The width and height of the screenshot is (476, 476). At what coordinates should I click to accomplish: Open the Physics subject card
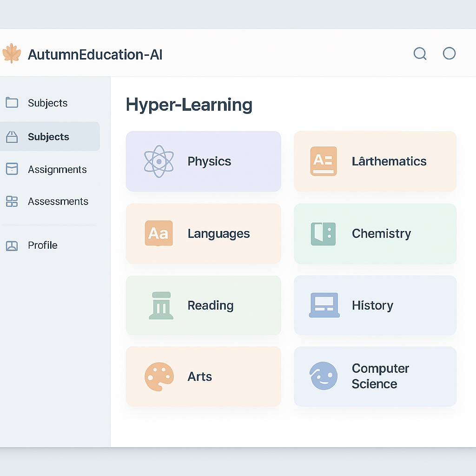coord(203,161)
